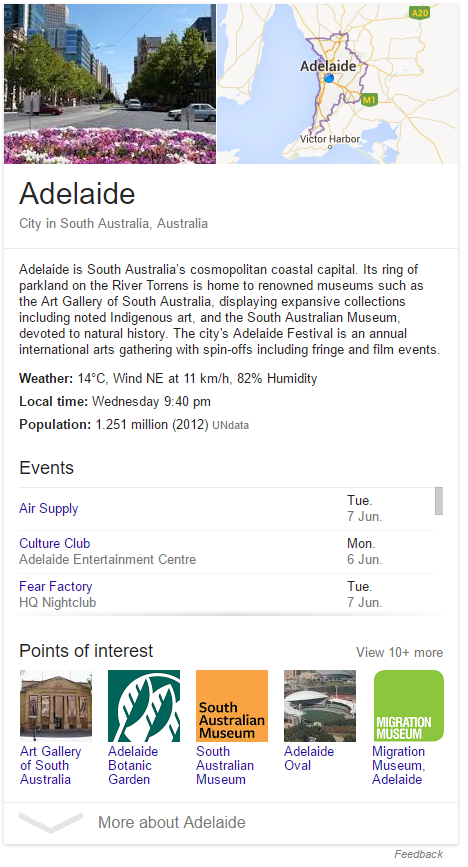Expand the More about Adelaide chevron
The height and width of the screenshot is (867, 468).
[x=51, y=822]
